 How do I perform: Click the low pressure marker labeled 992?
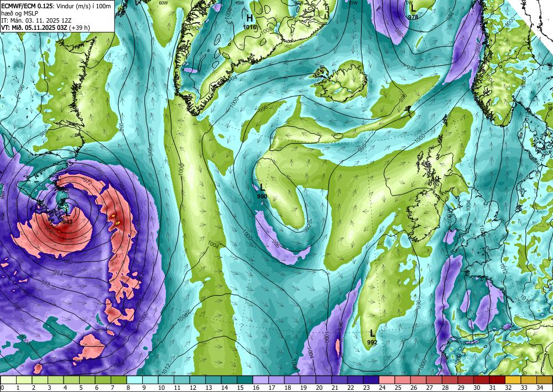coord(372,337)
